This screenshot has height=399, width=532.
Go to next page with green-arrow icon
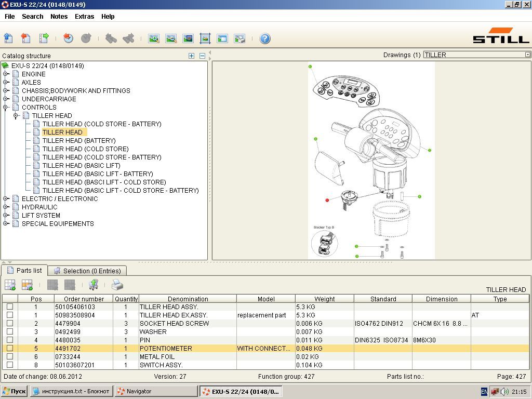(x=44, y=38)
